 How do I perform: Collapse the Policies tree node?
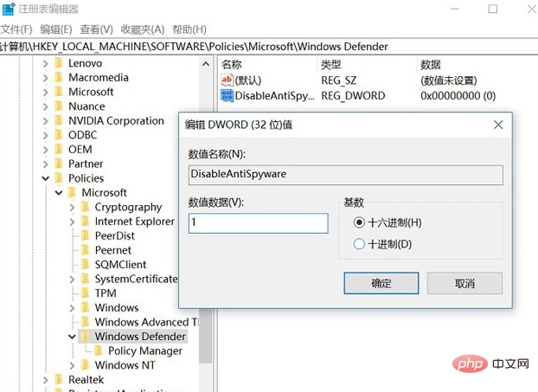pyautogui.click(x=46, y=178)
